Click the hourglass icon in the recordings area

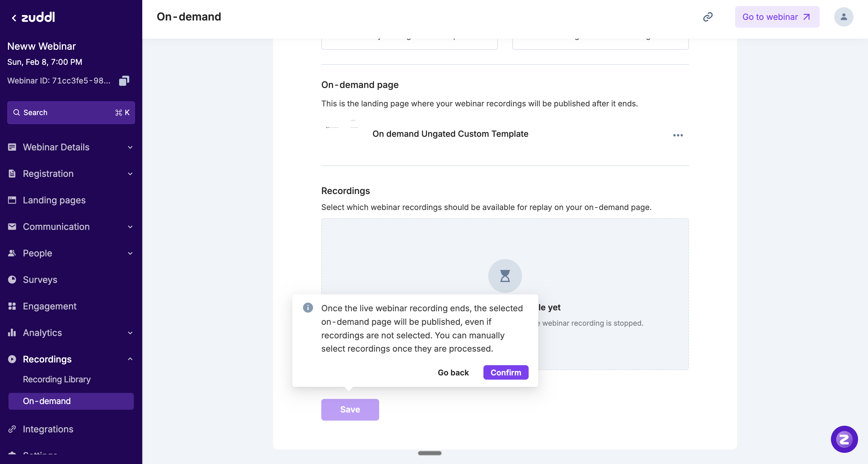pyautogui.click(x=505, y=276)
